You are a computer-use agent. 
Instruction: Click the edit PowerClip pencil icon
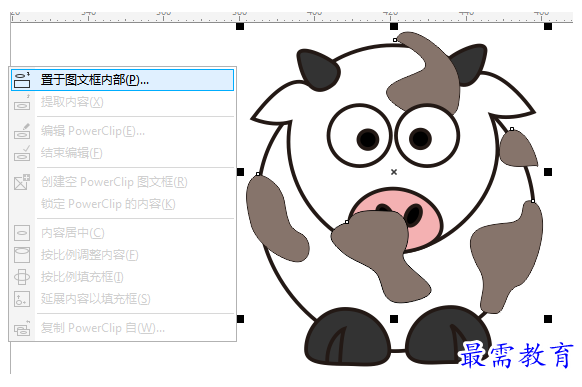pyautogui.click(x=22, y=131)
